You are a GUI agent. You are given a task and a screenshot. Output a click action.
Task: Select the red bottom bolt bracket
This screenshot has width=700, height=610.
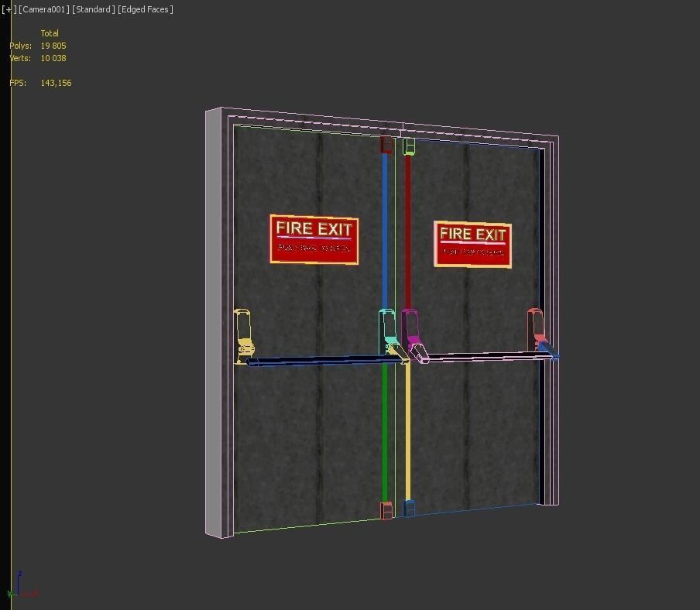tap(386, 510)
